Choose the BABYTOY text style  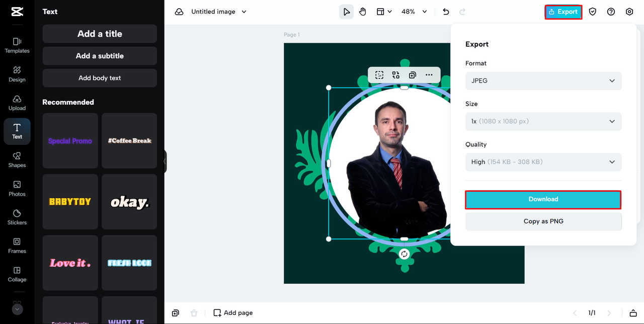[70, 202]
